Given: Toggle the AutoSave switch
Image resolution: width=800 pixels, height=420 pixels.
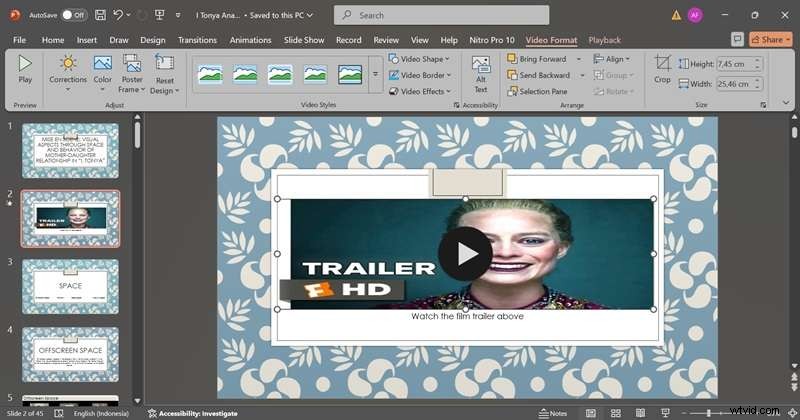Looking at the screenshot, I should (x=74, y=15).
